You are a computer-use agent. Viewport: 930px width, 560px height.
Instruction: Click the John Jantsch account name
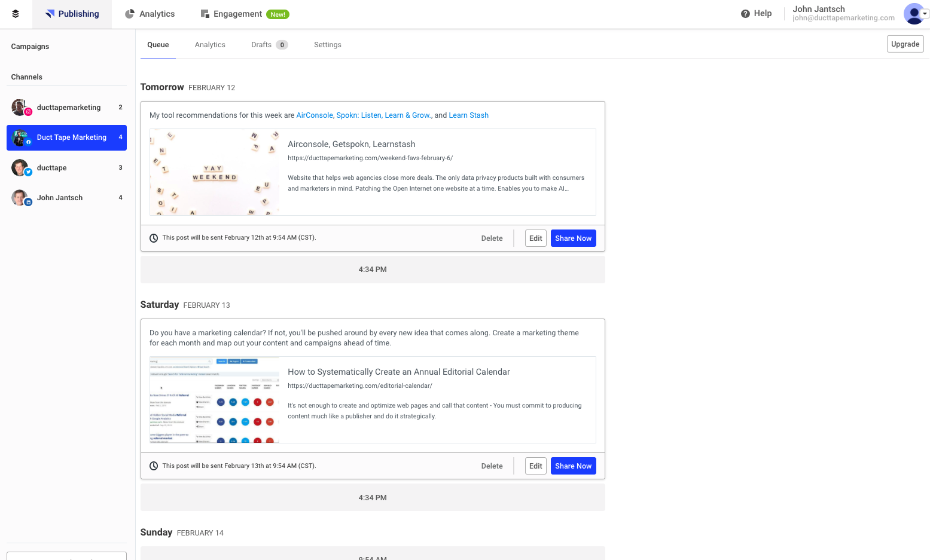[819, 9]
